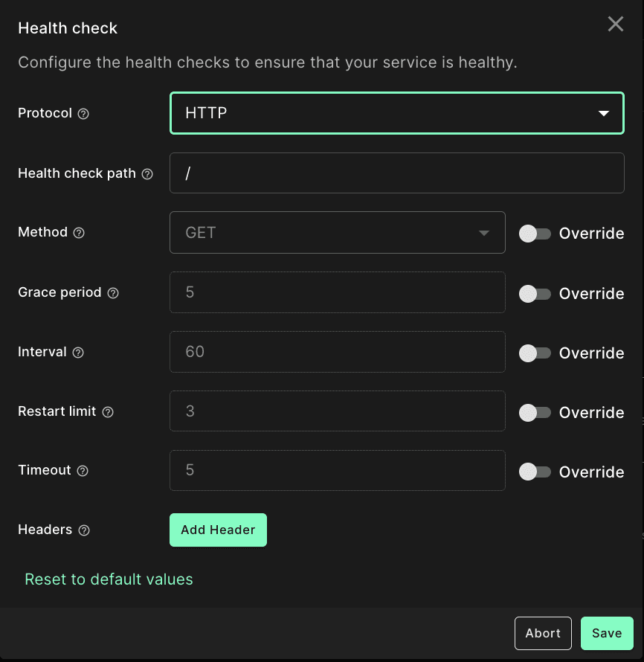This screenshot has width=644, height=662.
Task: Switch on the Timeout override toggle
Action: 535,472
